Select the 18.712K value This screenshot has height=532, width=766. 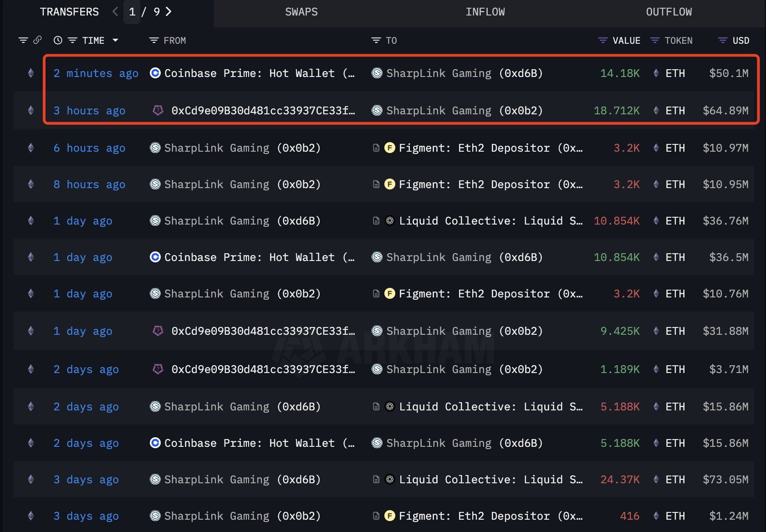pos(617,111)
